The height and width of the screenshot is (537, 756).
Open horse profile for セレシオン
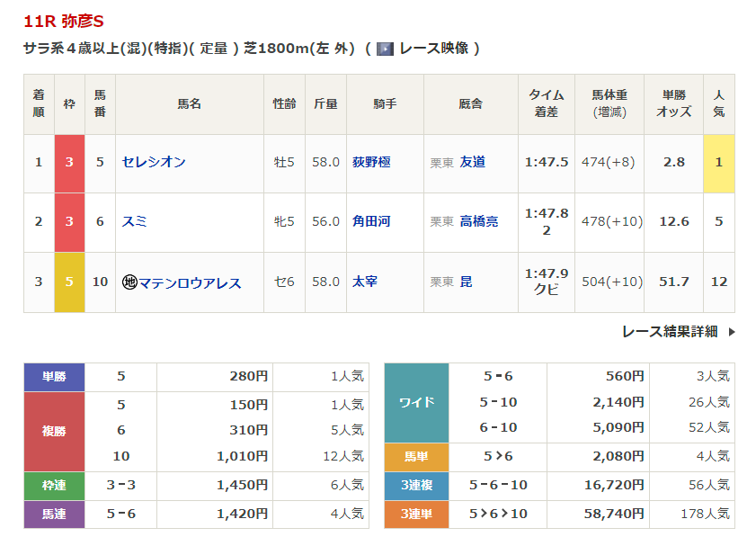(154, 162)
